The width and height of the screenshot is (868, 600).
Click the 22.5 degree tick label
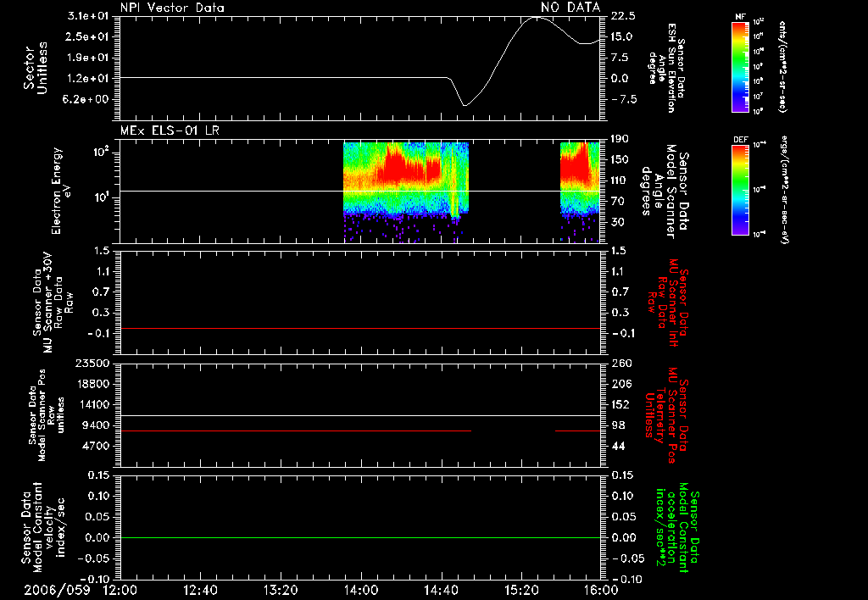click(x=624, y=16)
